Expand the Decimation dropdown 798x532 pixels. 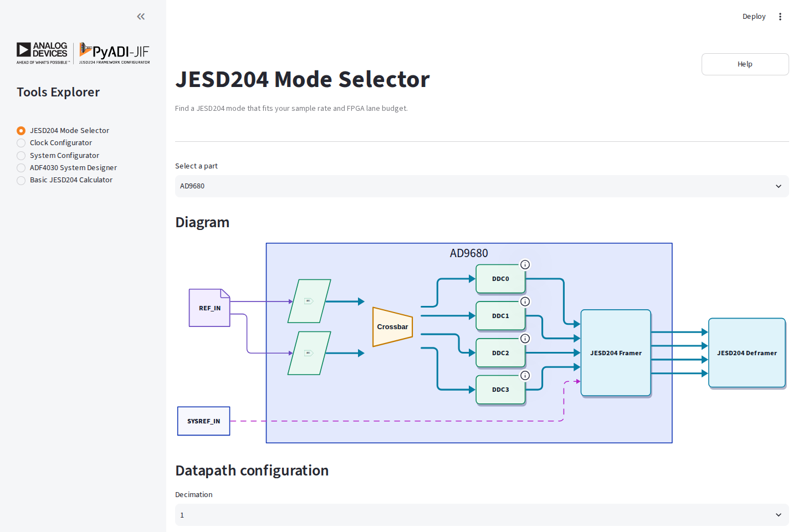point(482,515)
